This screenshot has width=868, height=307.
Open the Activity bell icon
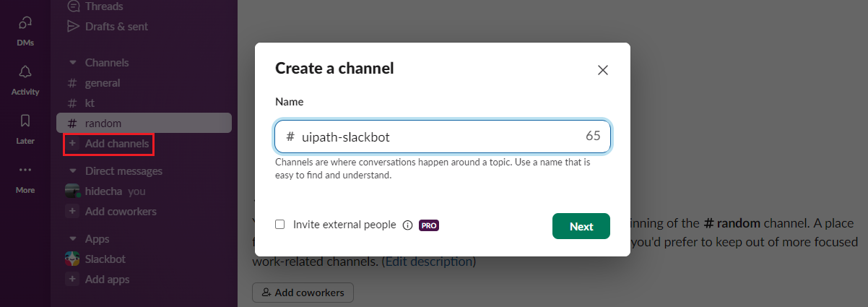(25, 72)
